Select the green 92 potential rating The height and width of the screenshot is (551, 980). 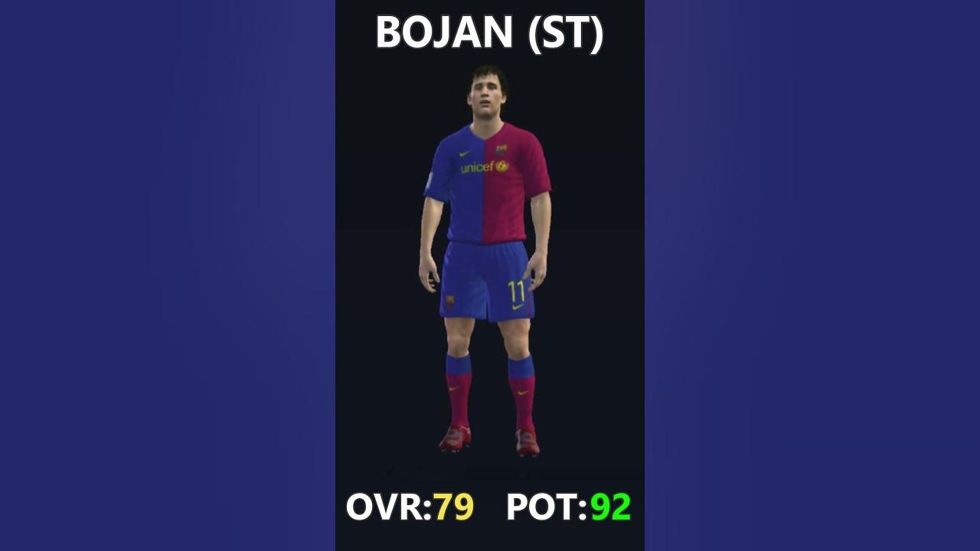[x=611, y=507]
